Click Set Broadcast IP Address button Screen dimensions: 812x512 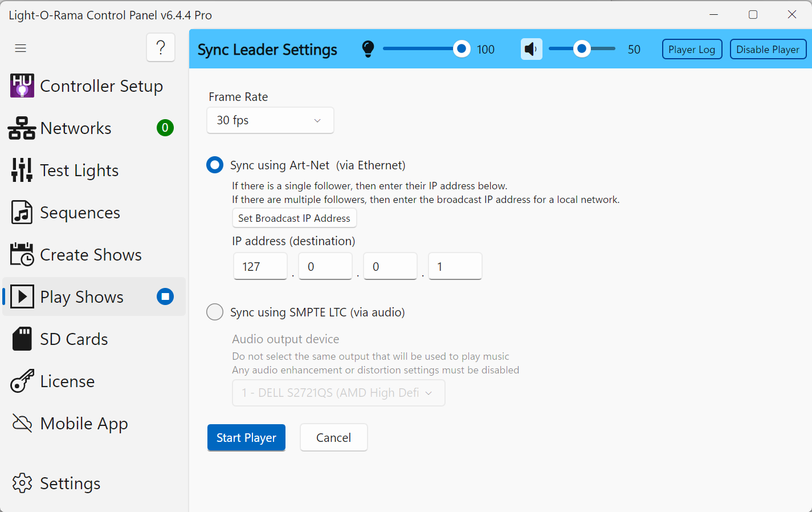[x=294, y=218]
